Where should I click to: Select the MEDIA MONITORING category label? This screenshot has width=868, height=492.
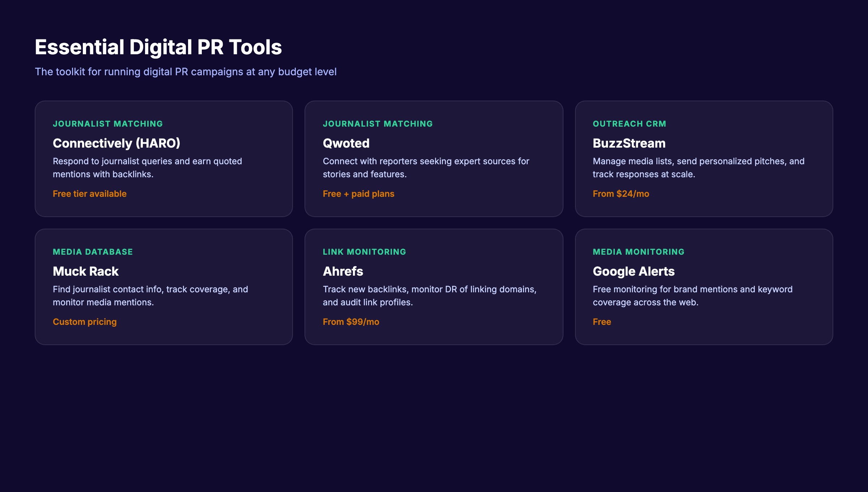[x=639, y=251]
